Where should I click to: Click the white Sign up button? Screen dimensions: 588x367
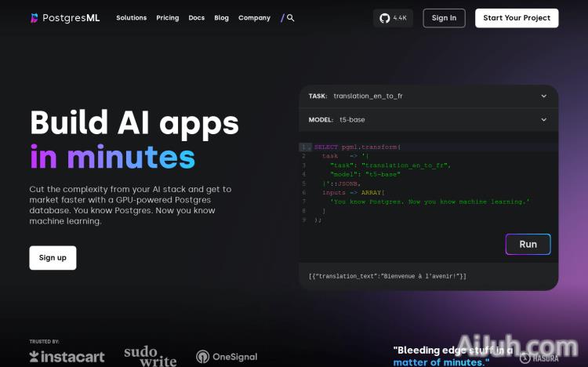(53, 258)
